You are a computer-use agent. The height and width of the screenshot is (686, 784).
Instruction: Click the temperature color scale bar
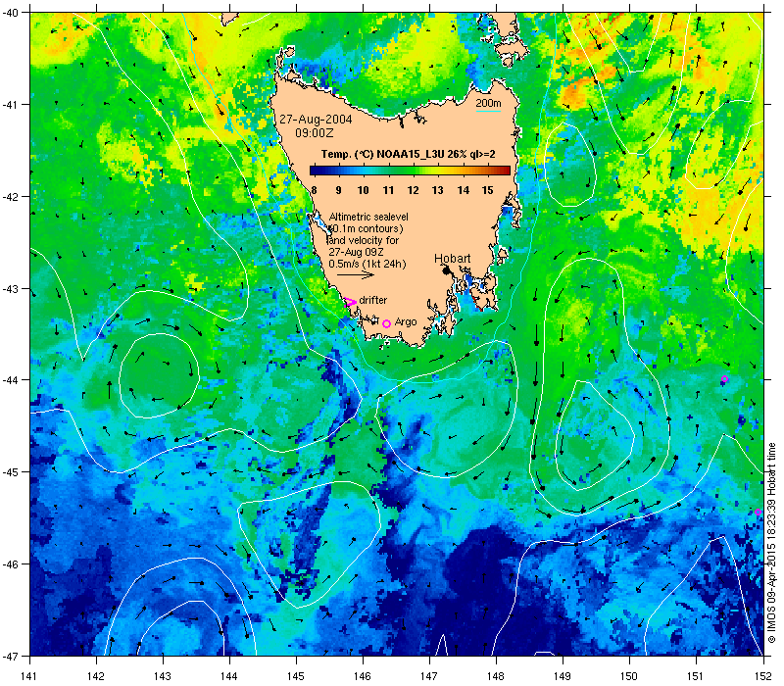click(410, 171)
